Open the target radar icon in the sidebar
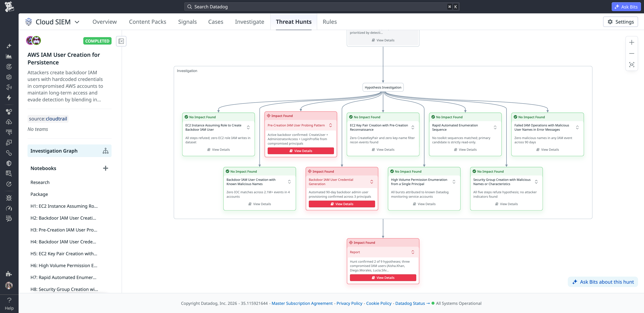The height and width of the screenshot is (313, 644). [x=9, y=67]
